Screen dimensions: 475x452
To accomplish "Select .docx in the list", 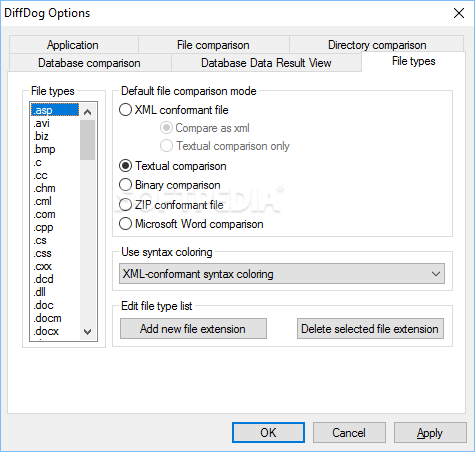I will 55,331.
